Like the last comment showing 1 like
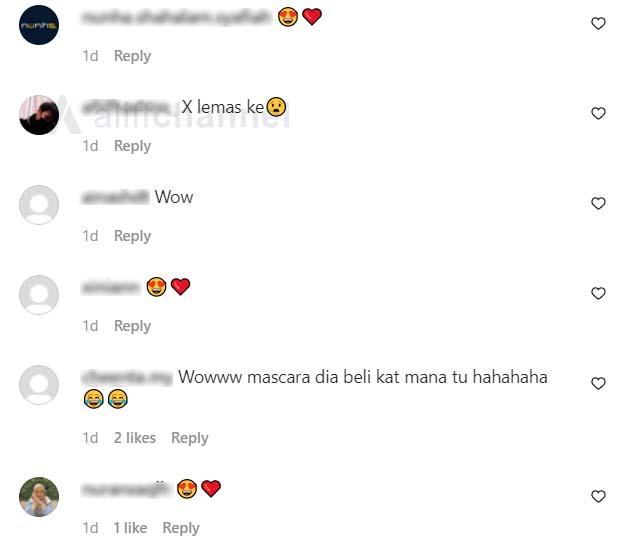 tap(598, 496)
